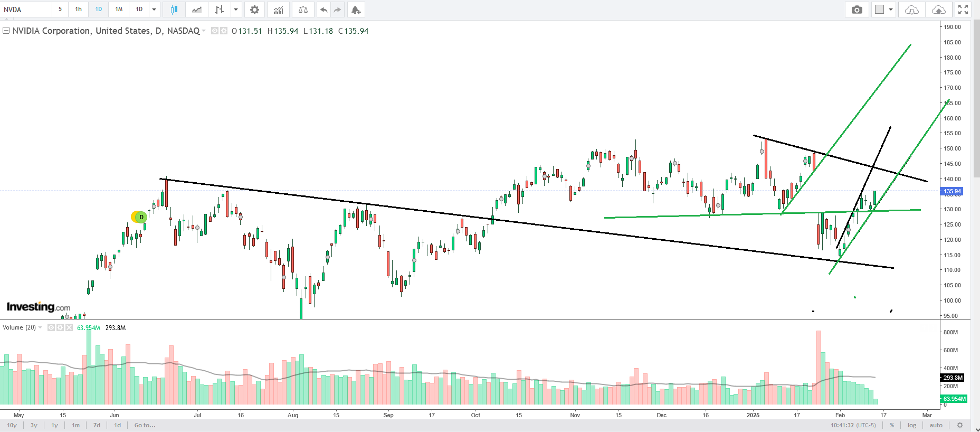Screen dimensions: 980x432
Task: Open the layout selector dropdown
Action: point(890,10)
